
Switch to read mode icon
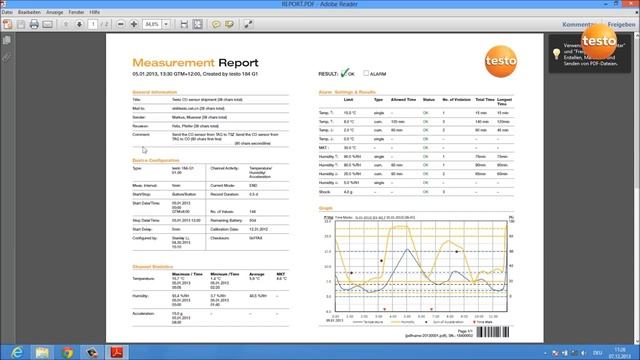248,24
